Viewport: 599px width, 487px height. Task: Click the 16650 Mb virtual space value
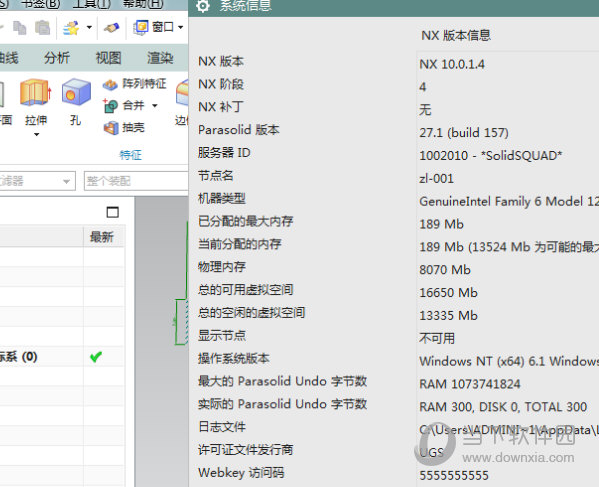448,293
